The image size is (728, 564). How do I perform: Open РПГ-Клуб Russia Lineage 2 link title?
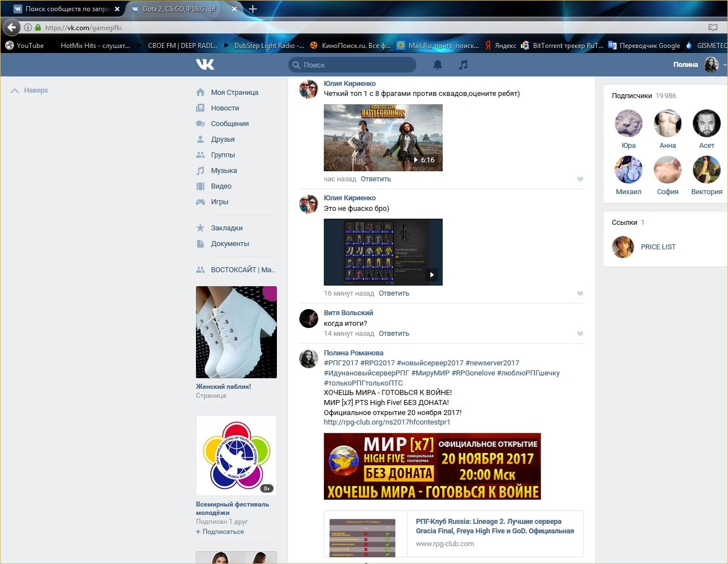495,526
